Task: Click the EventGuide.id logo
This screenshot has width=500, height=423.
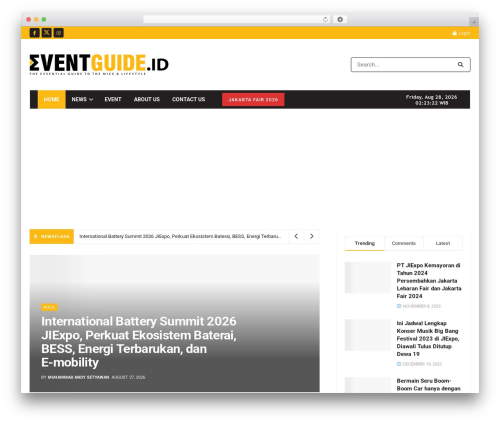Action: (x=99, y=64)
